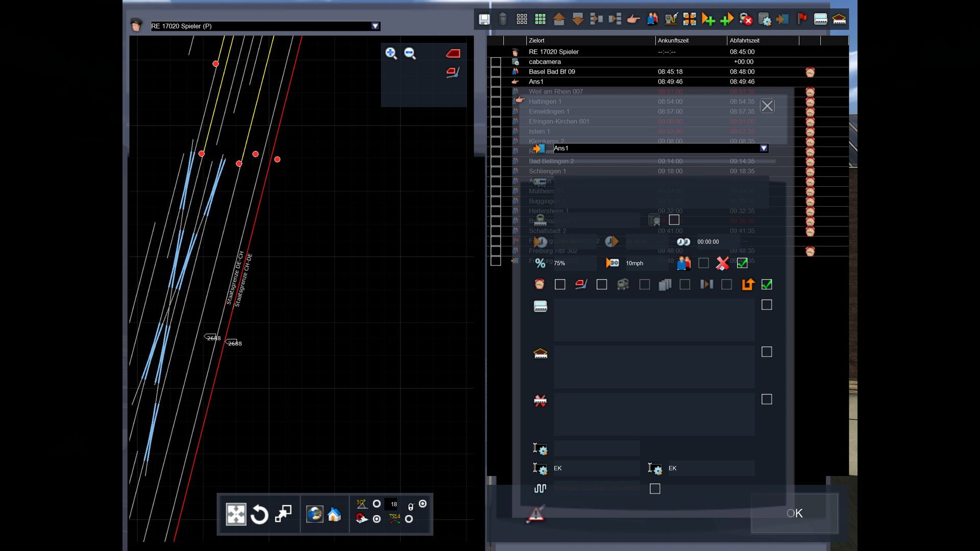This screenshot has height=551, width=980.
Task: Click the passenger stop people icon in toolbar
Action: (x=652, y=19)
